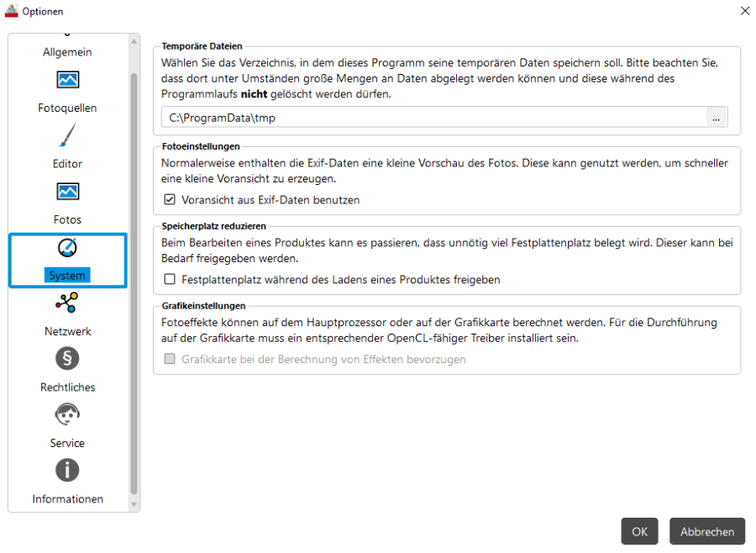Click the app icon in title bar
The height and width of the screenshot is (553, 756).
click(x=12, y=11)
